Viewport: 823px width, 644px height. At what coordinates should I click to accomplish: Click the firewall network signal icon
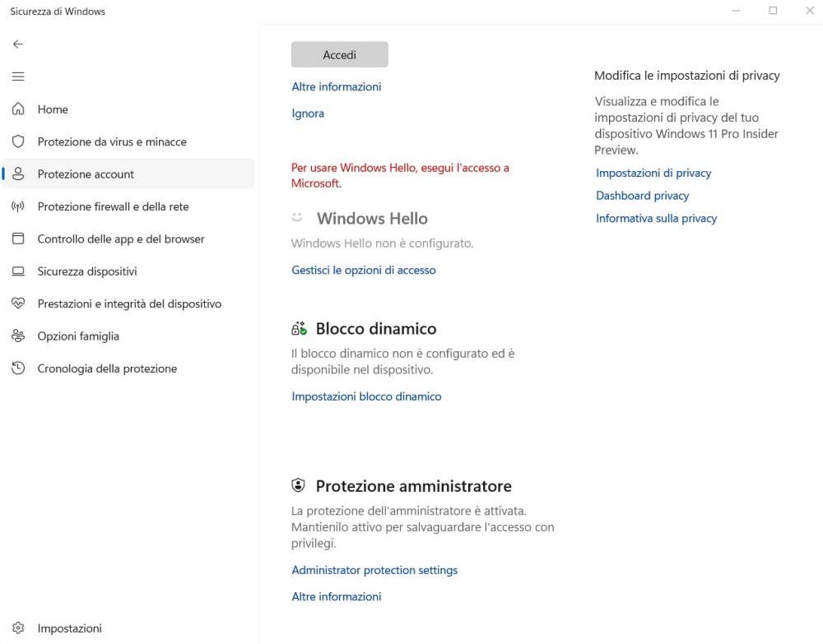[18, 206]
